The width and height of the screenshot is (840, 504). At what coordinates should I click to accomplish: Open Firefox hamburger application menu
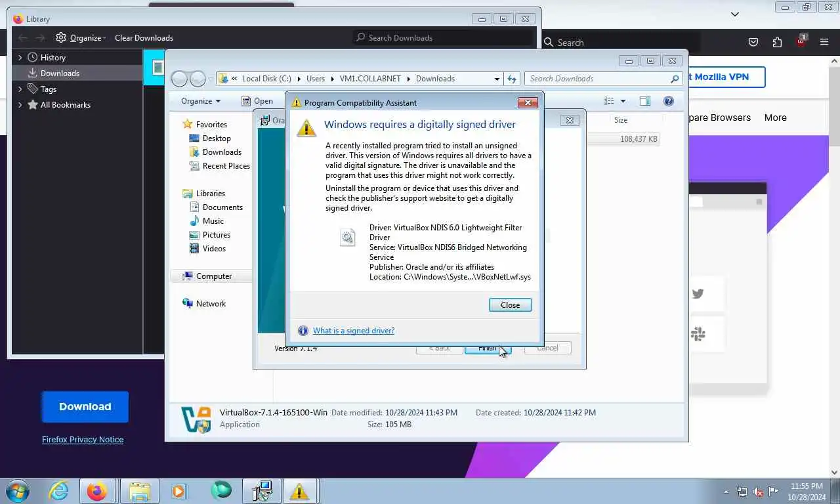coord(824,42)
